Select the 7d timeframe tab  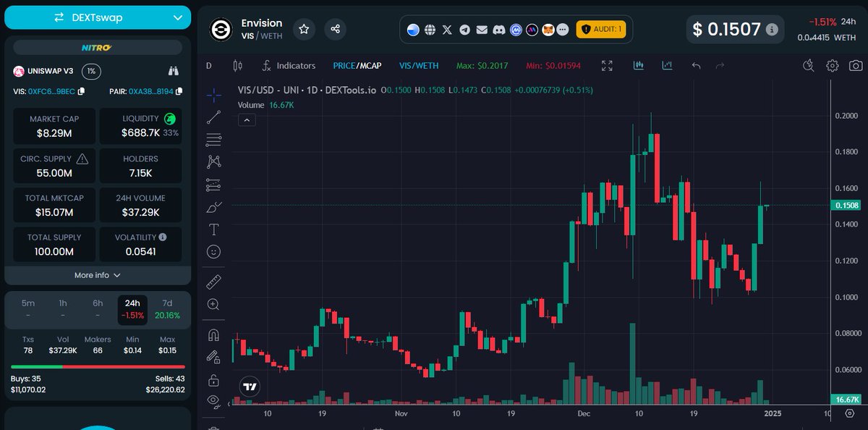pyautogui.click(x=167, y=309)
